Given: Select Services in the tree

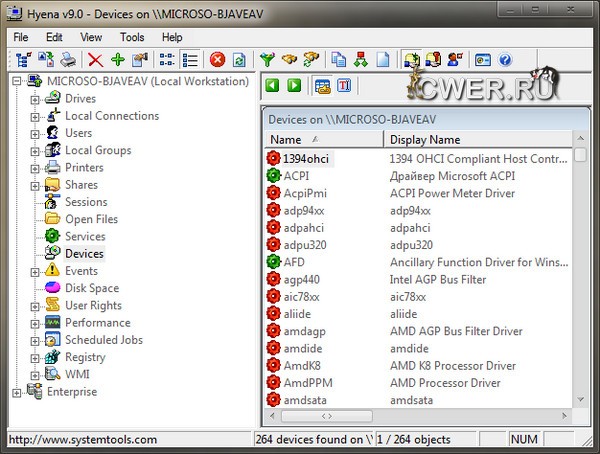Looking at the screenshot, I should [85, 237].
